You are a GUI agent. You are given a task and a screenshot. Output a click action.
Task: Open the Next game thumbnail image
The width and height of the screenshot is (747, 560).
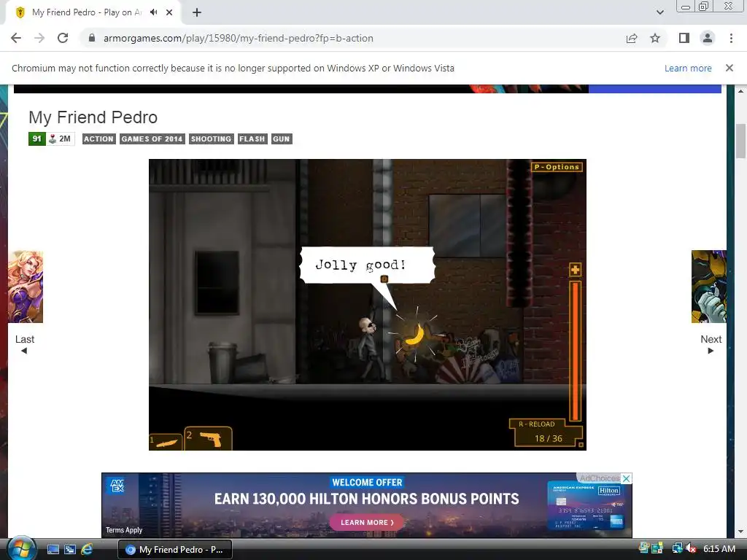(709, 287)
